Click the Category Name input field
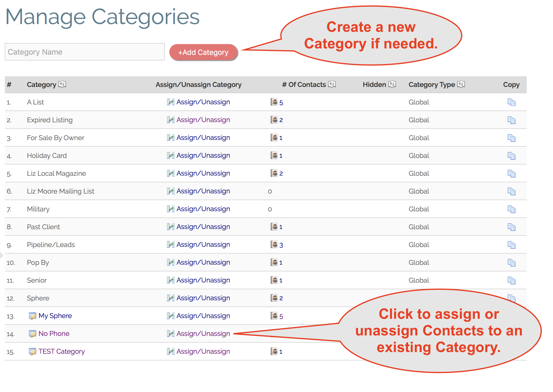This screenshot has height=392, width=553. point(85,52)
